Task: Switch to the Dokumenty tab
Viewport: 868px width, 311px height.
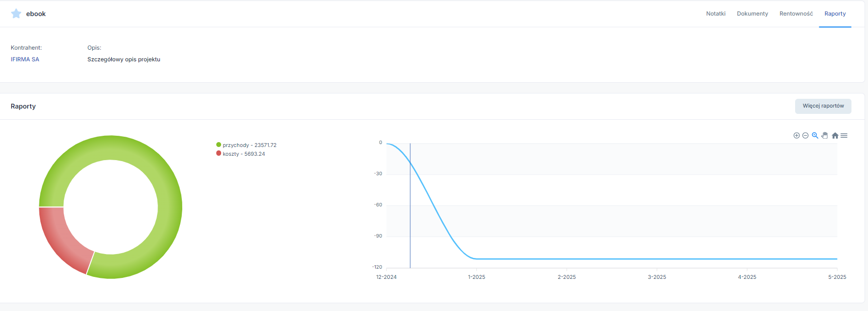Action: [x=752, y=14]
